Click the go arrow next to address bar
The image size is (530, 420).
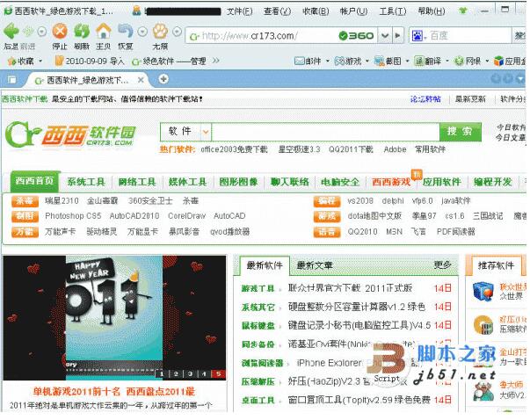click(397, 35)
